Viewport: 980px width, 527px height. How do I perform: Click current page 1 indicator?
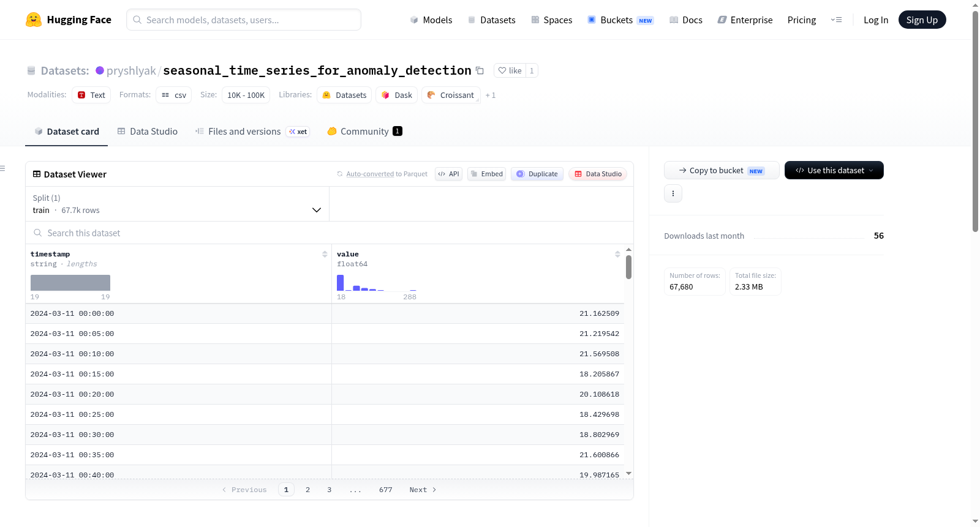[286, 490]
